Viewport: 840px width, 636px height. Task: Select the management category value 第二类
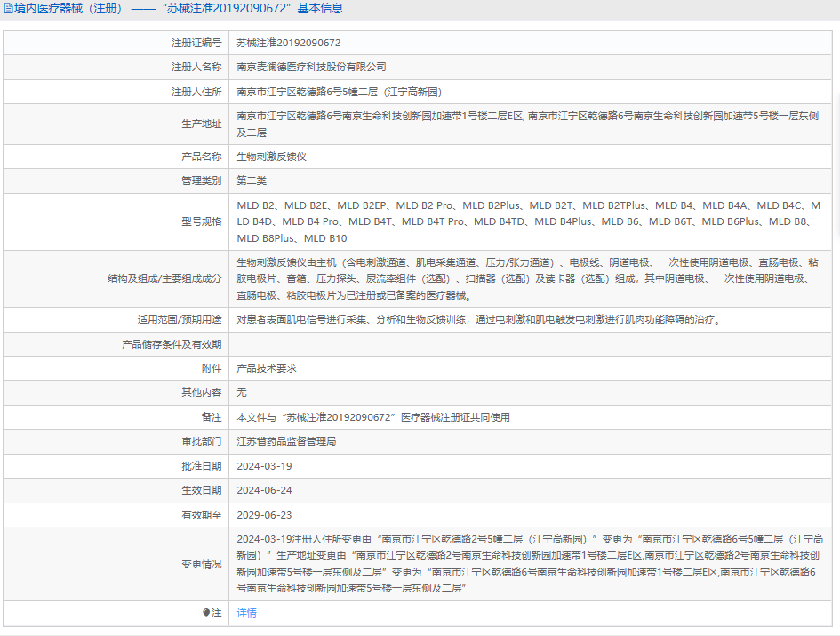click(x=252, y=181)
